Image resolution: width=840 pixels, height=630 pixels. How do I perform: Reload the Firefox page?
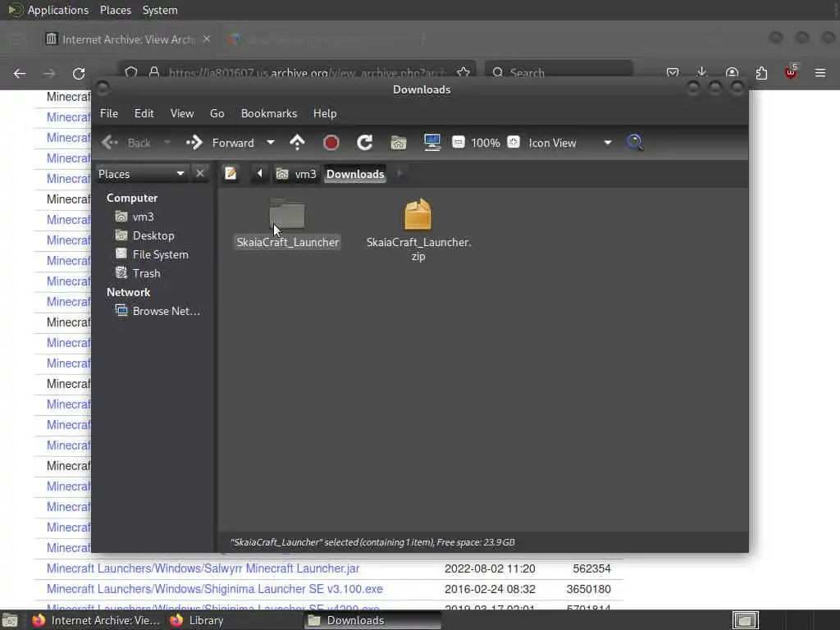79,73
